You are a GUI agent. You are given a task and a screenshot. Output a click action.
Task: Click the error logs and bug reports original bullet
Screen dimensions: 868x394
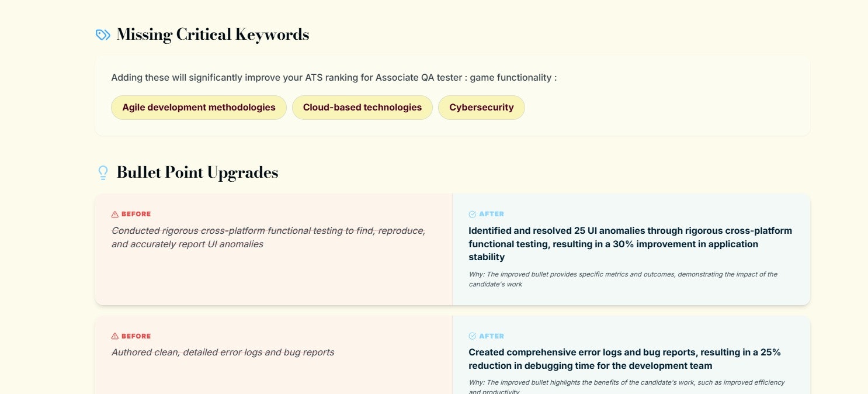pos(223,352)
